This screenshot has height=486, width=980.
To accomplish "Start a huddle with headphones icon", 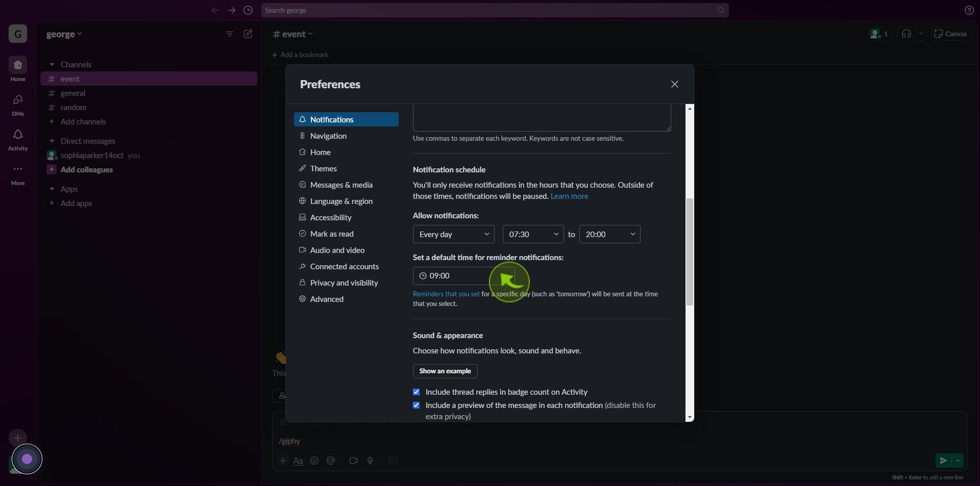I will [x=906, y=34].
